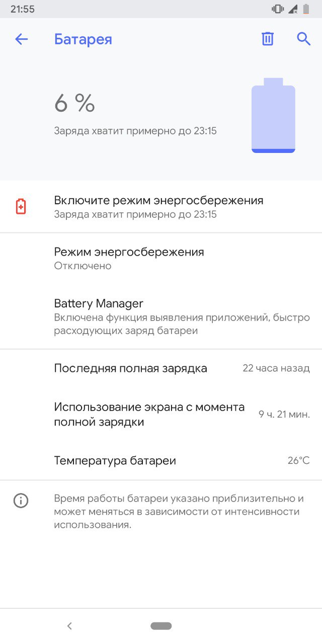Open the Battery Manager option
The height and width of the screenshot is (644, 322).
point(161,316)
